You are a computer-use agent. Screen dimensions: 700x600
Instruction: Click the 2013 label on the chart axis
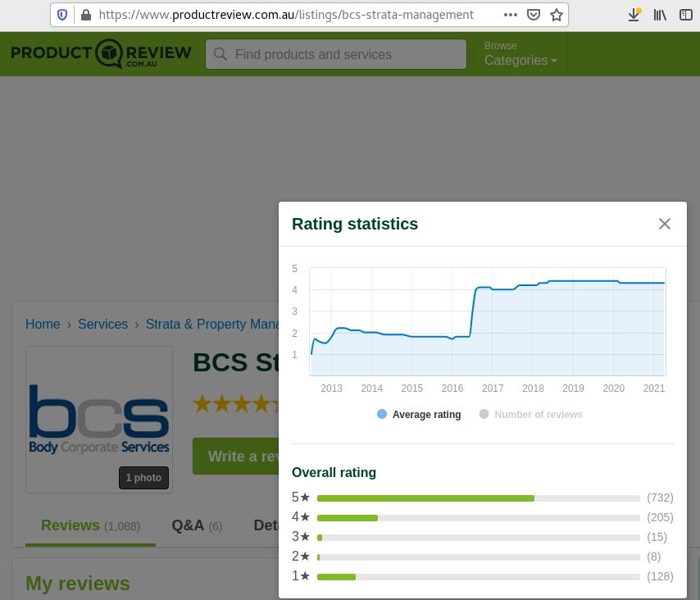pyautogui.click(x=331, y=389)
